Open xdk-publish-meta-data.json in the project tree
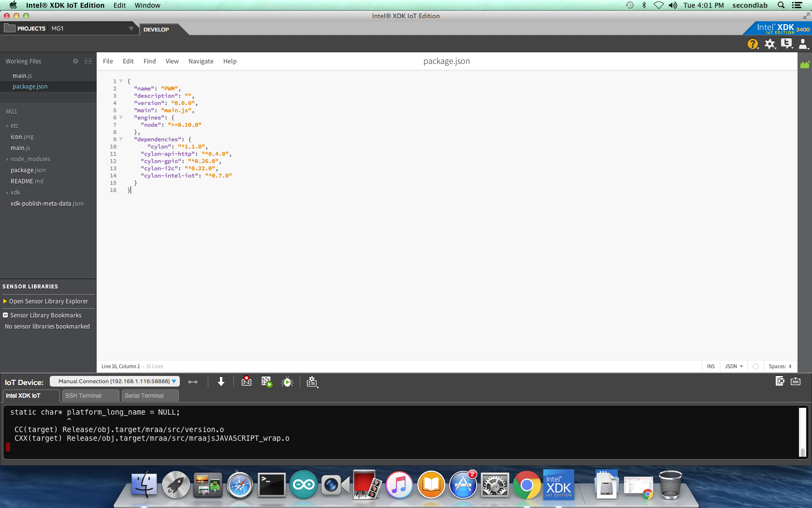812x508 pixels. (47, 204)
